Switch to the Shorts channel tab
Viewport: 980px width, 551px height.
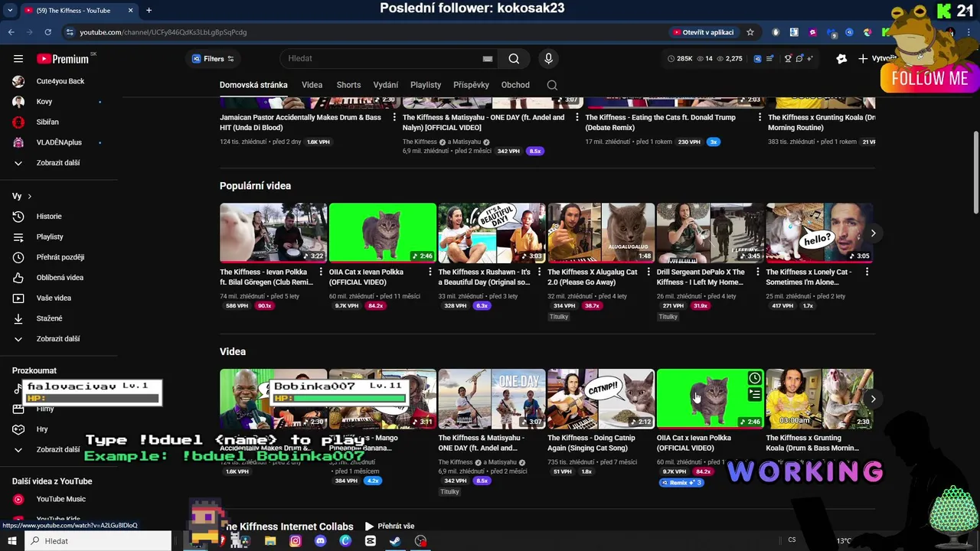click(x=348, y=85)
